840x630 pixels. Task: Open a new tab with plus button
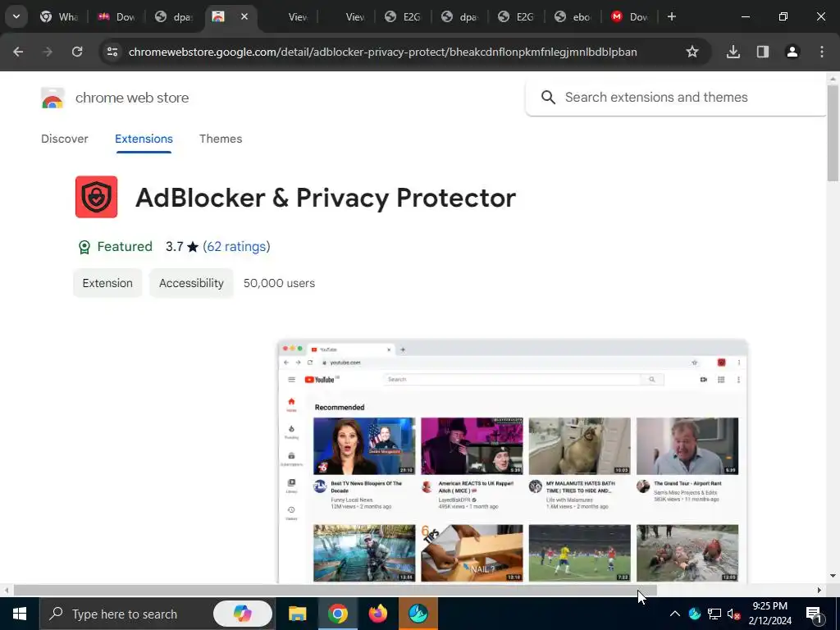671,16
